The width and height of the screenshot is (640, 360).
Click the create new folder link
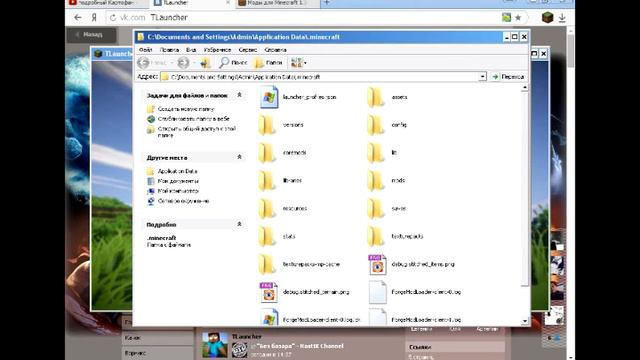(186, 109)
